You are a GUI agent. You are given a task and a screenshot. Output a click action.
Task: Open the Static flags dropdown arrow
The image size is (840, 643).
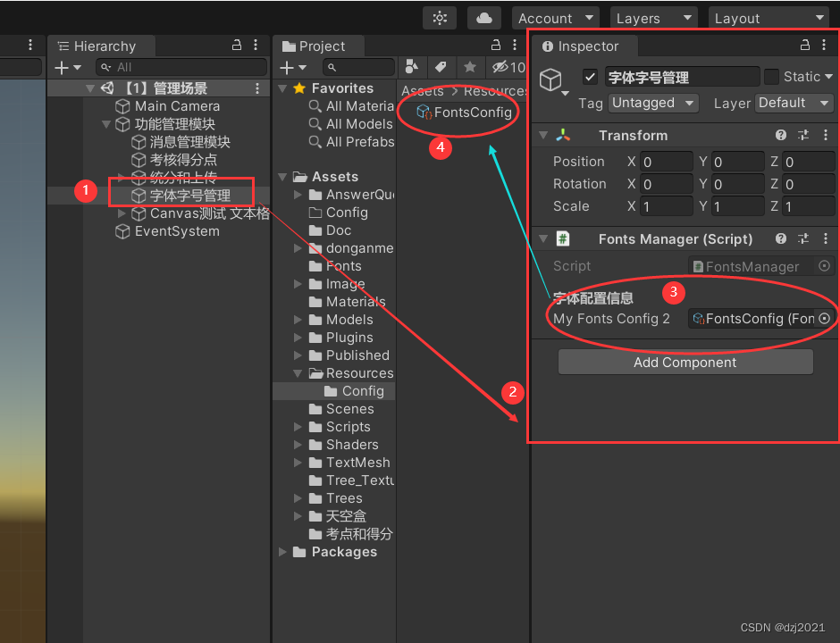point(828,77)
